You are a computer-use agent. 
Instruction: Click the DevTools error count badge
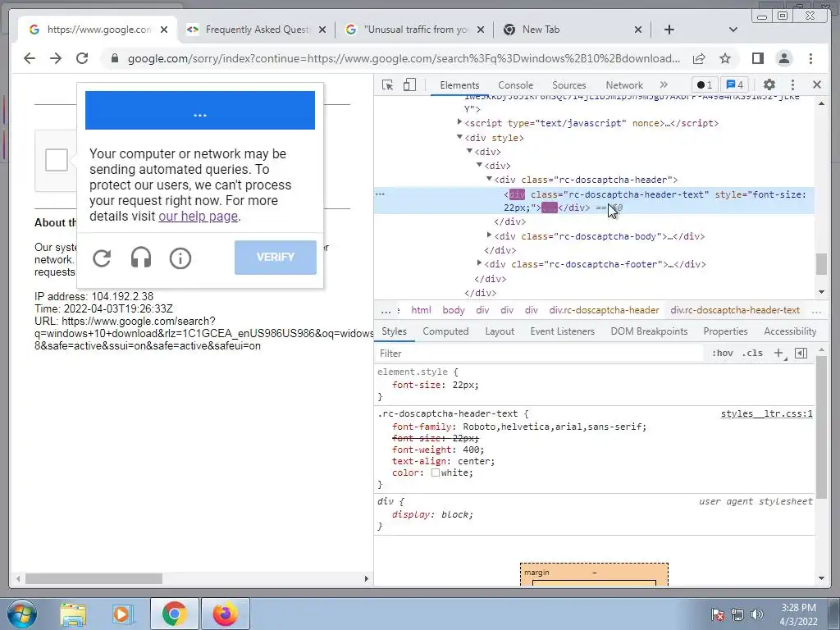tap(705, 84)
